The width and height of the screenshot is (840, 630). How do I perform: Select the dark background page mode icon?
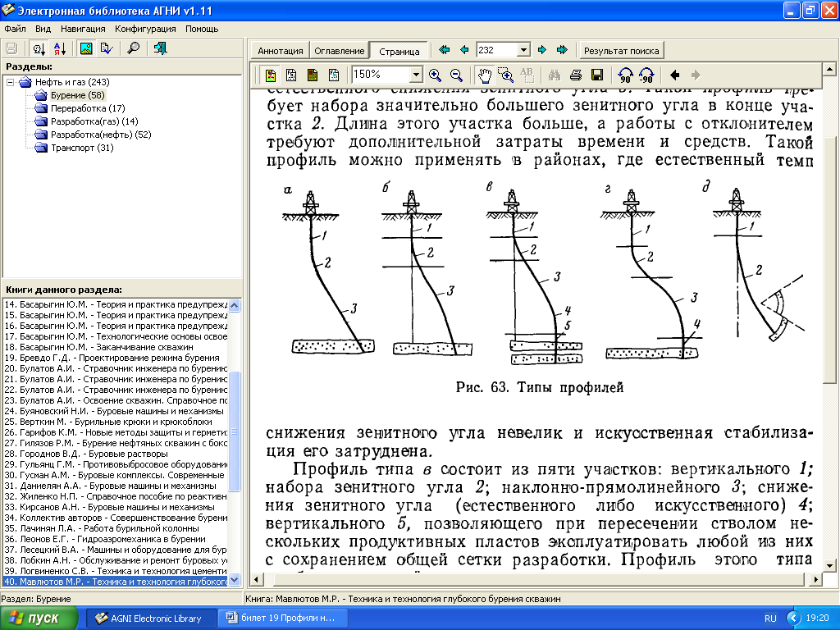tap(313, 75)
